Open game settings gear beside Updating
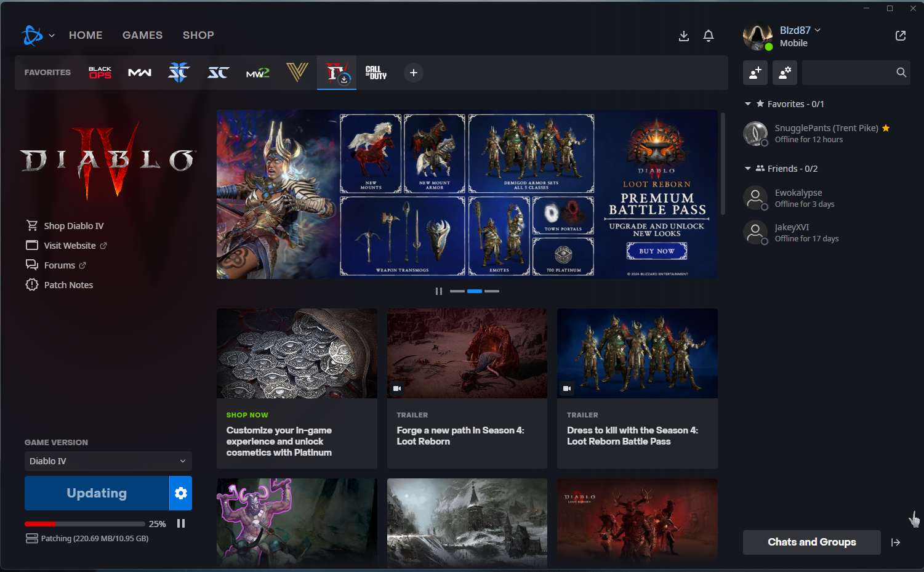Image resolution: width=924 pixels, height=572 pixels. (x=180, y=493)
